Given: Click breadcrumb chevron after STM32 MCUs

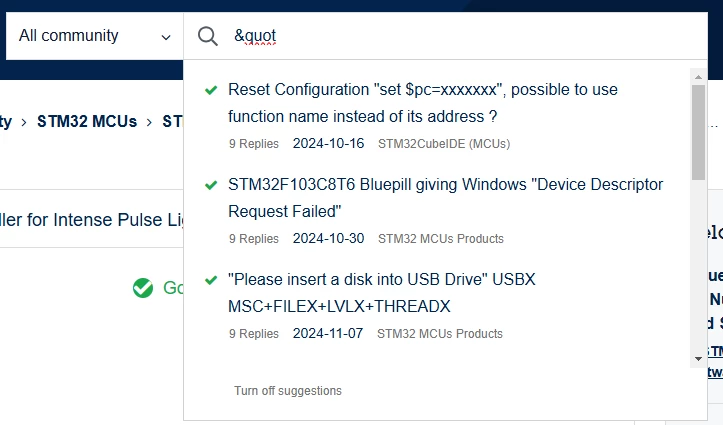Looking at the screenshot, I should tap(149, 122).
